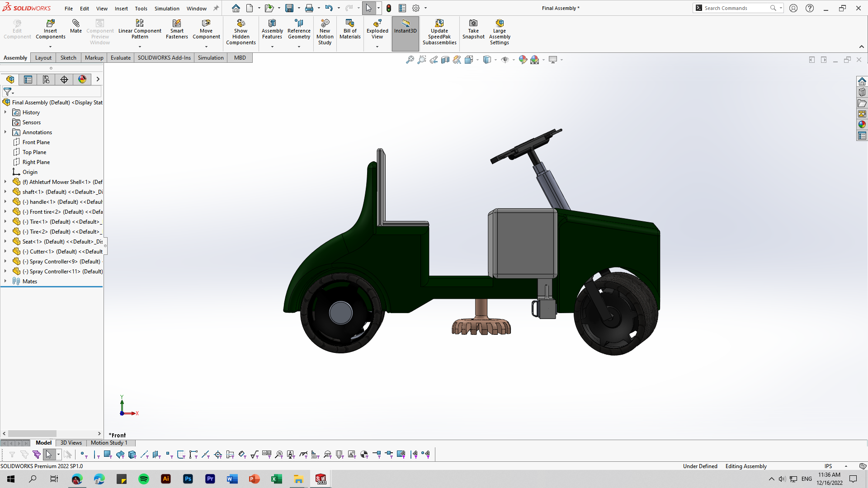
Task: Open Assembly Features tool
Action: (272, 29)
